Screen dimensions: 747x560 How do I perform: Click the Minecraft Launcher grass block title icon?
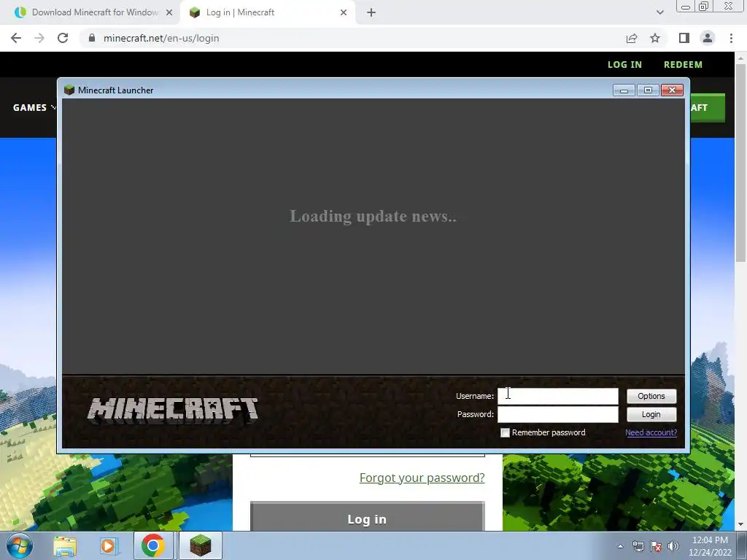tap(69, 90)
